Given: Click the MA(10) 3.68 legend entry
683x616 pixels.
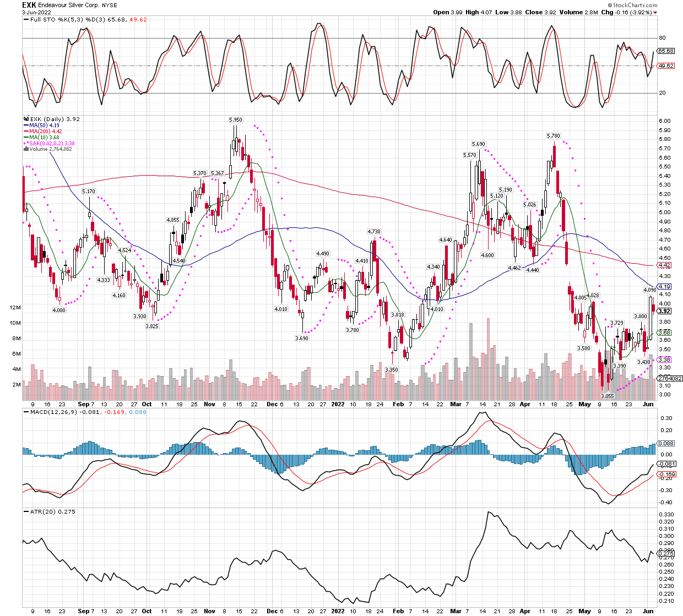Looking at the screenshot, I should [45, 137].
